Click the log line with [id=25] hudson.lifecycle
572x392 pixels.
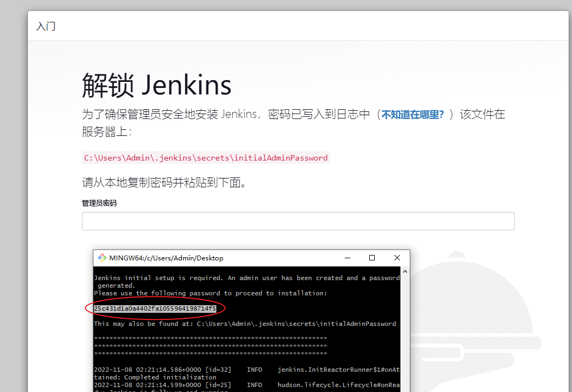pyautogui.click(x=247, y=385)
